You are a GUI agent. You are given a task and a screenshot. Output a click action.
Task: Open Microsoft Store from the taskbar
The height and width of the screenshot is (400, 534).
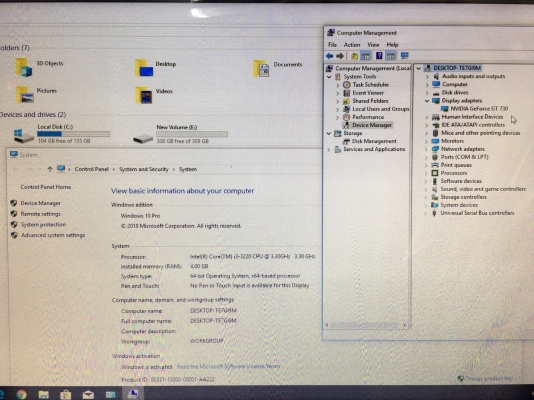click(x=65, y=394)
